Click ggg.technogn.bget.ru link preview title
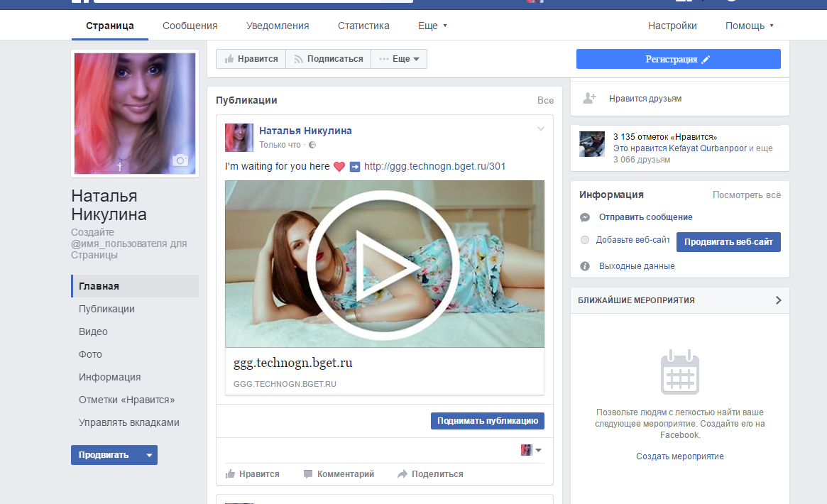This screenshot has width=827, height=504. point(292,363)
